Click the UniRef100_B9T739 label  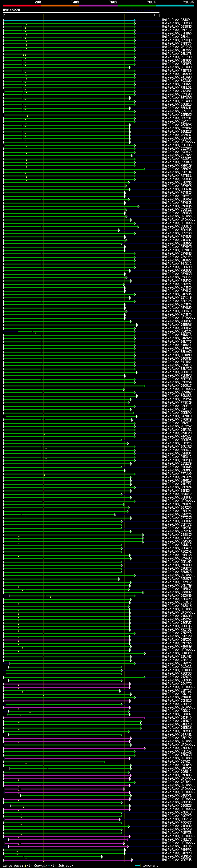(177, 57)
